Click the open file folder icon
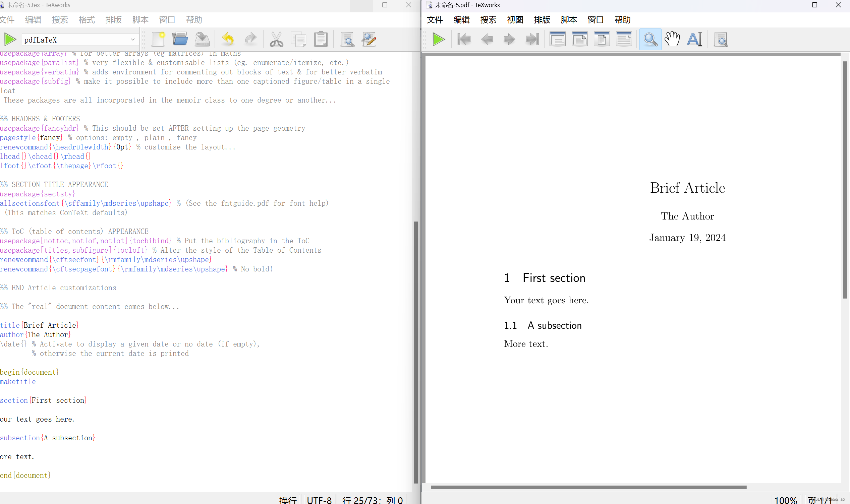850x504 pixels. (x=180, y=40)
